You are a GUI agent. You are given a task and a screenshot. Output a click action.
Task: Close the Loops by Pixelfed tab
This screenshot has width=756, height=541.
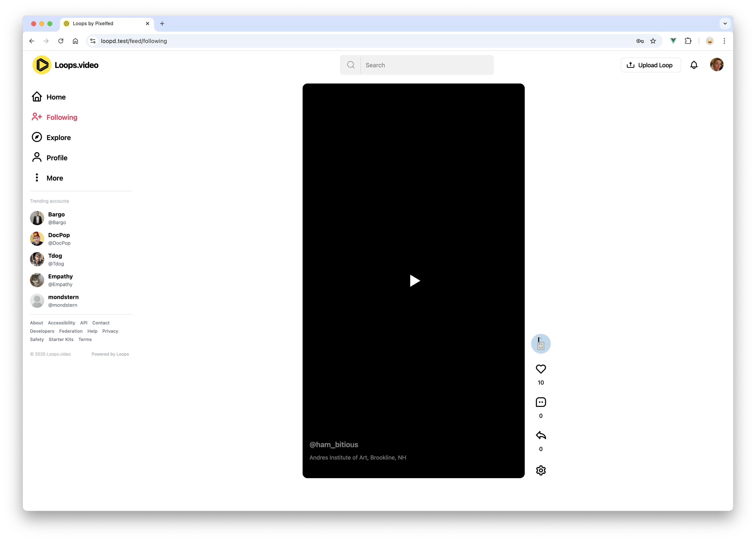(147, 23)
